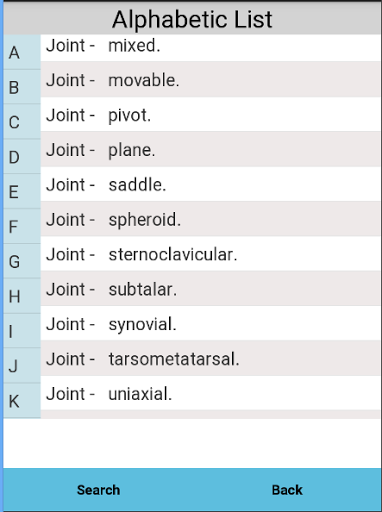Select the 'Joint - plane' list item
The width and height of the screenshot is (382, 512).
[x=211, y=150]
